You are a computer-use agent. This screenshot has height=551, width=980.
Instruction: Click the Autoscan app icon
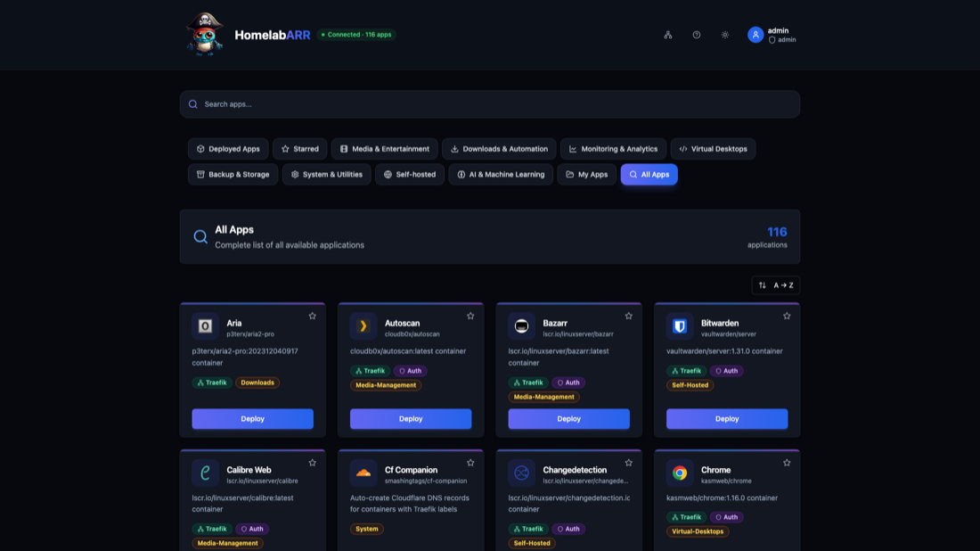point(363,325)
